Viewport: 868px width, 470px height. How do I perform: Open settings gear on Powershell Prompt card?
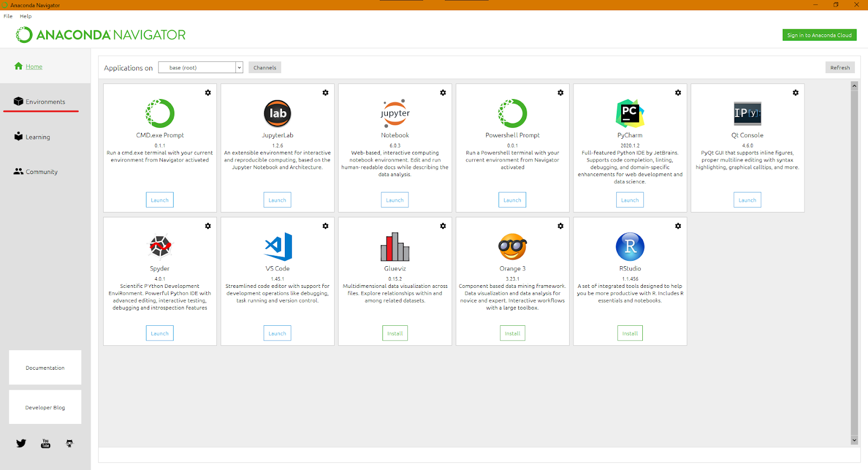pyautogui.click(x=560, y=93)
